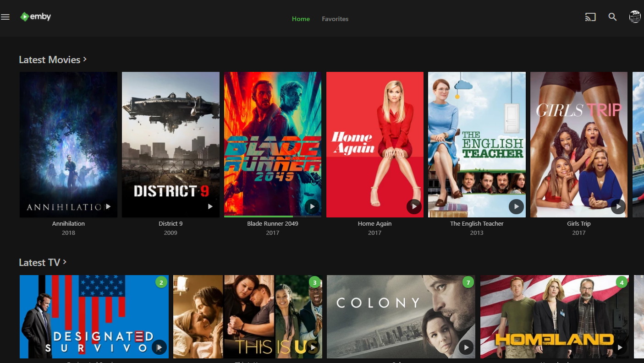The width and height of the screenshot is (644, 363).
Task: Expand the Latest Movies section chevron
Action: pyautogui.click(x=85, y=59)
